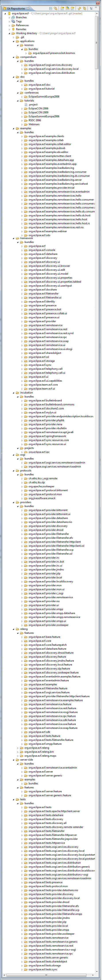Viewport: 103px width, 980px height.
Task: Select EclipseSummitEurope2008 folder row
Action: click(x=43, y=97)
